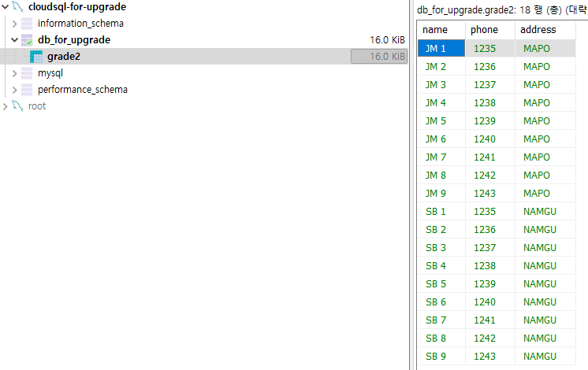This screenshot has width=588, height=370.
Task: Select the cloudsql-for-upgrade tree item
Action: (77, 7)
